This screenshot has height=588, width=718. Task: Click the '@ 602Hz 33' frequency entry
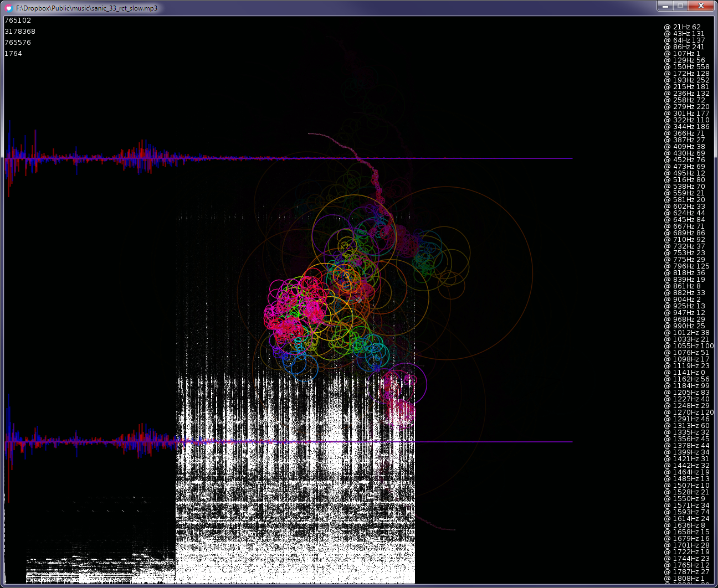point(685,207)
